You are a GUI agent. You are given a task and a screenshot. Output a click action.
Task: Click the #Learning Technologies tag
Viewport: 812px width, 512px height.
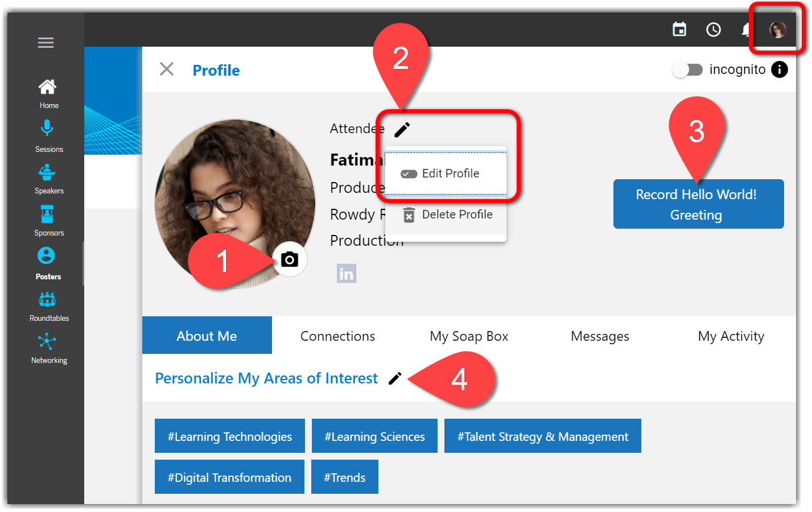229,436
